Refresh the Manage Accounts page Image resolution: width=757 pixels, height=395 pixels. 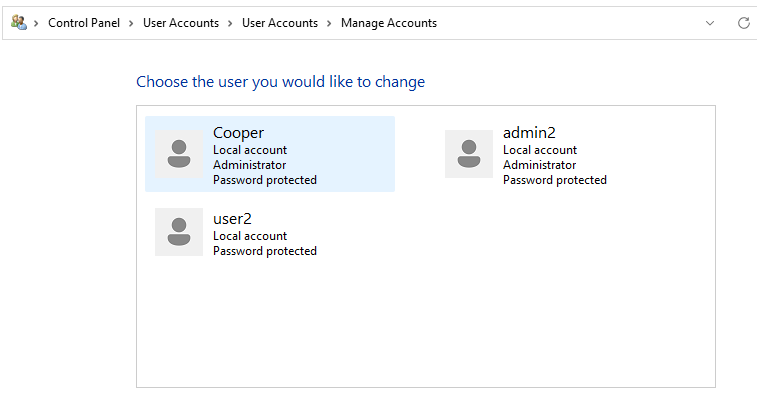tap(743, 23)
